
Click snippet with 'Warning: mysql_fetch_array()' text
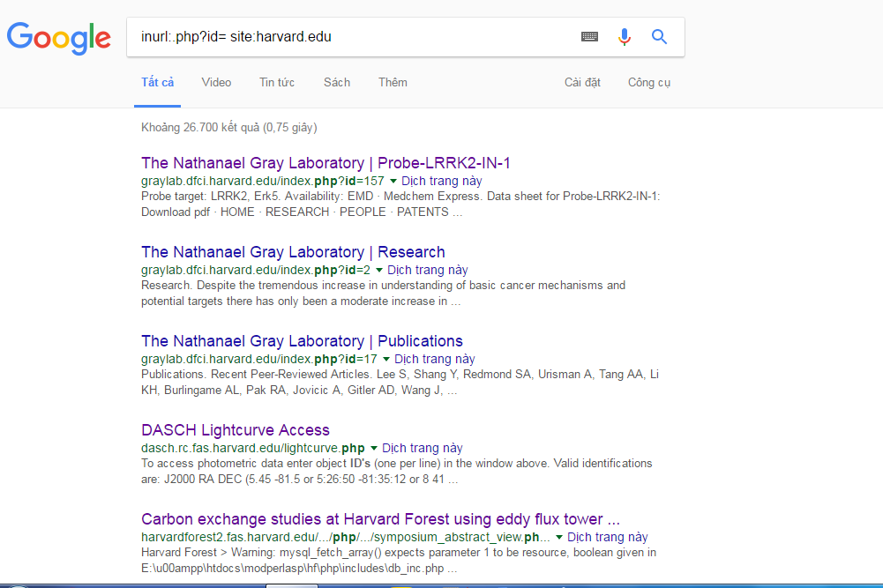(x=399, y=560)
